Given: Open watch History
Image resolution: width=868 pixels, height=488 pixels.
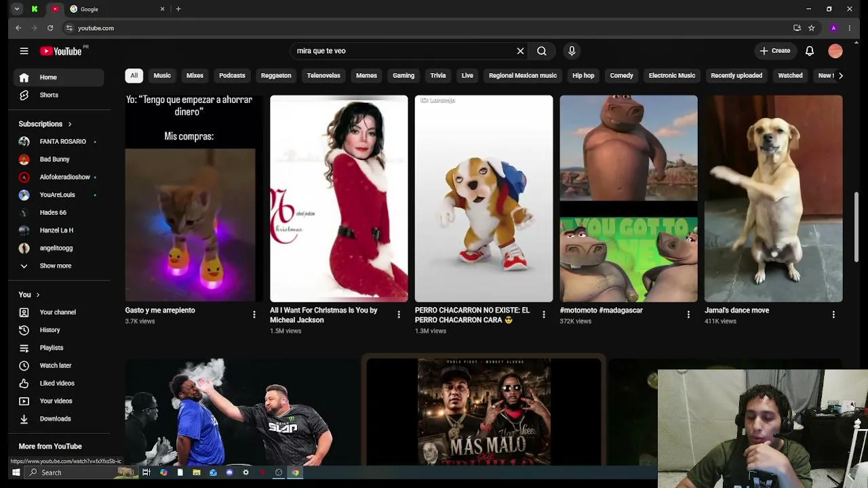Looking at the screenshot, I should [59, 330].
